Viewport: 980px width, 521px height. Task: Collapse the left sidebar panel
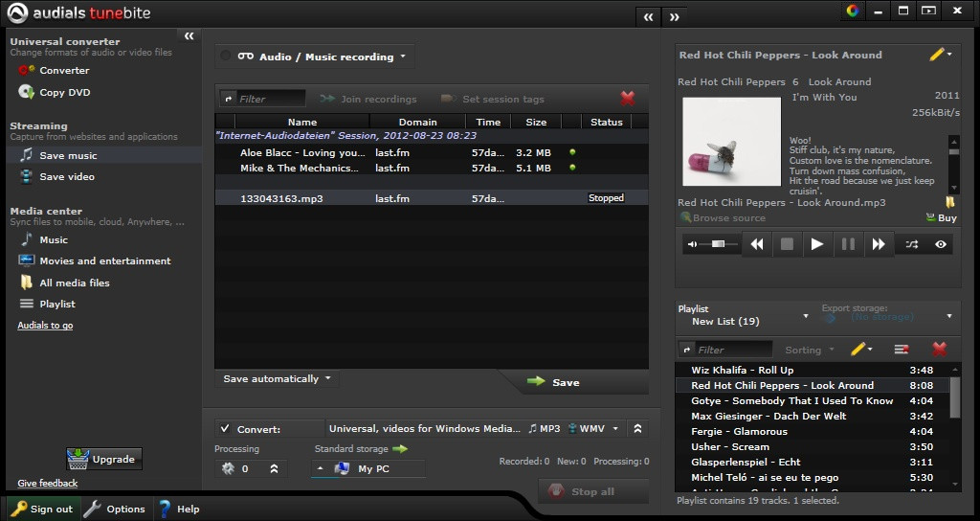(x=189, y=36)
